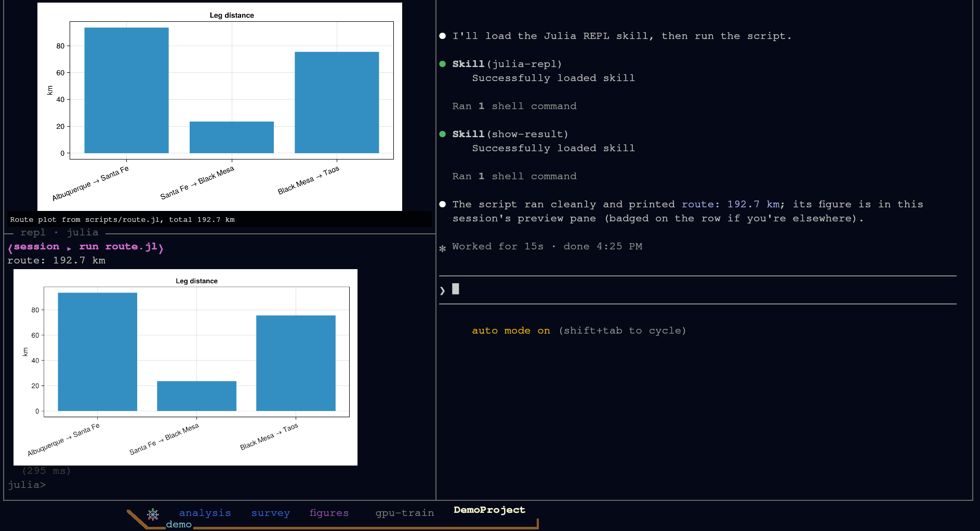The height and width of the screenshot is (531, 980).
Task: Click the Albuquerque → Santa Fe bar in upper plot
Action: (x=126, y=90)
